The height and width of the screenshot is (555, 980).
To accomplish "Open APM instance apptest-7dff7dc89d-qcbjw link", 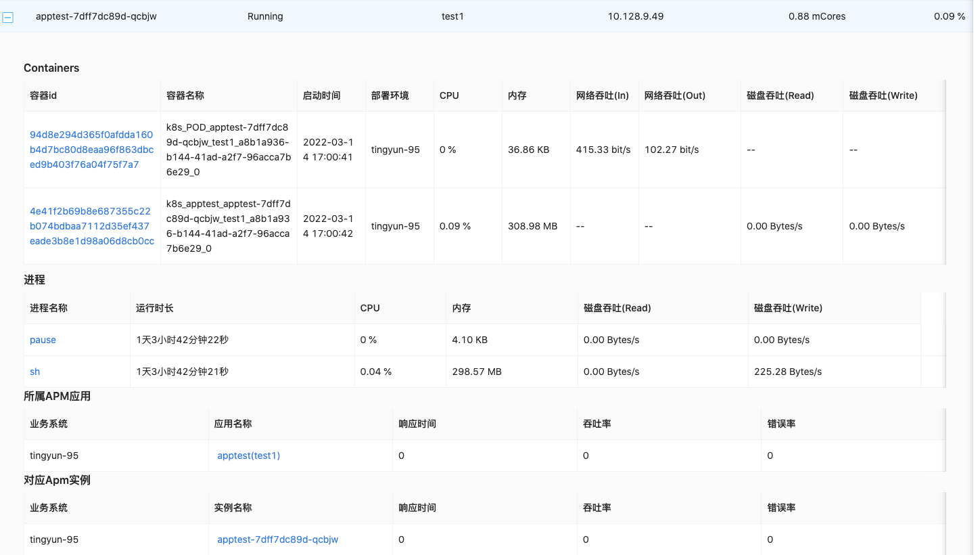I will tap(277, 539).
